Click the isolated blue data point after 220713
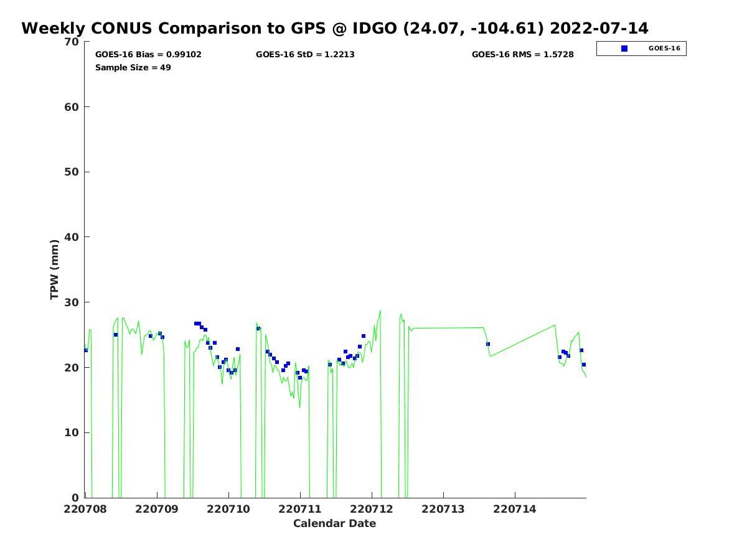747x560 pixels. [x=488, y=344]
